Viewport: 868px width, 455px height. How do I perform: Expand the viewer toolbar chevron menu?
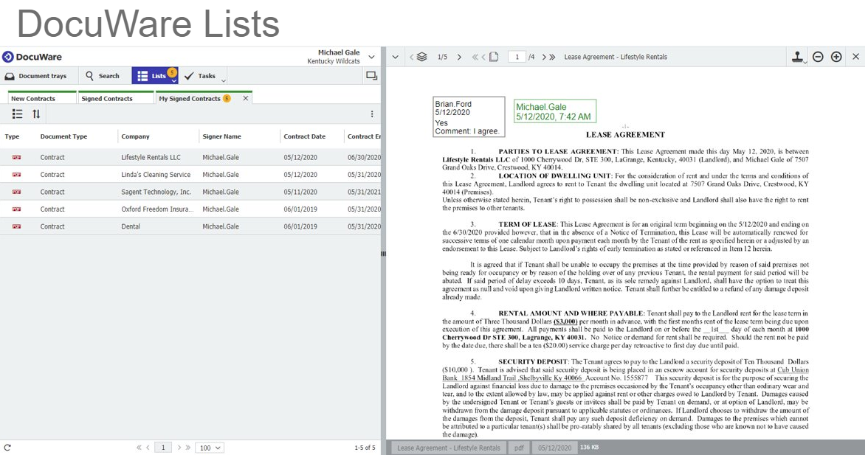point(395,57)
